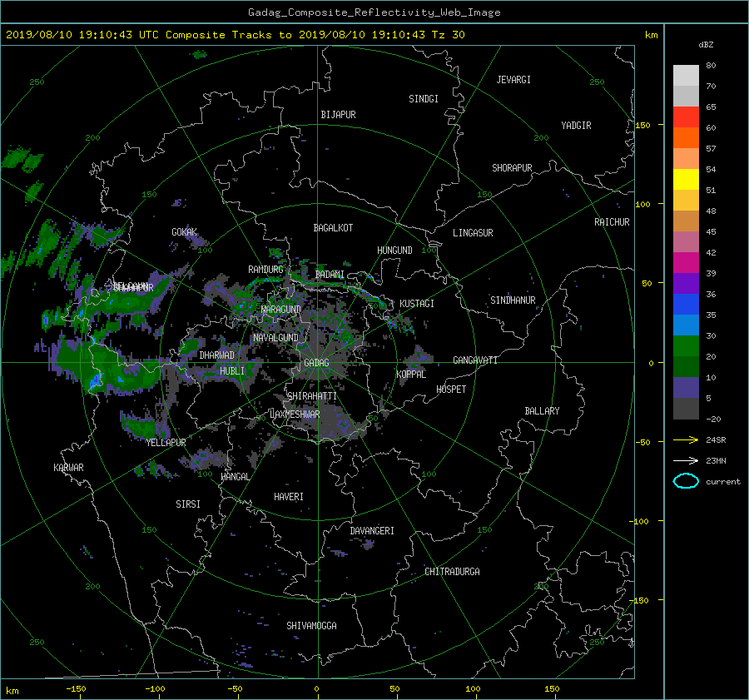Viewport: 749px width, 700px height.
Task: Click the dBZ legend heading
Action: (706, 45)
